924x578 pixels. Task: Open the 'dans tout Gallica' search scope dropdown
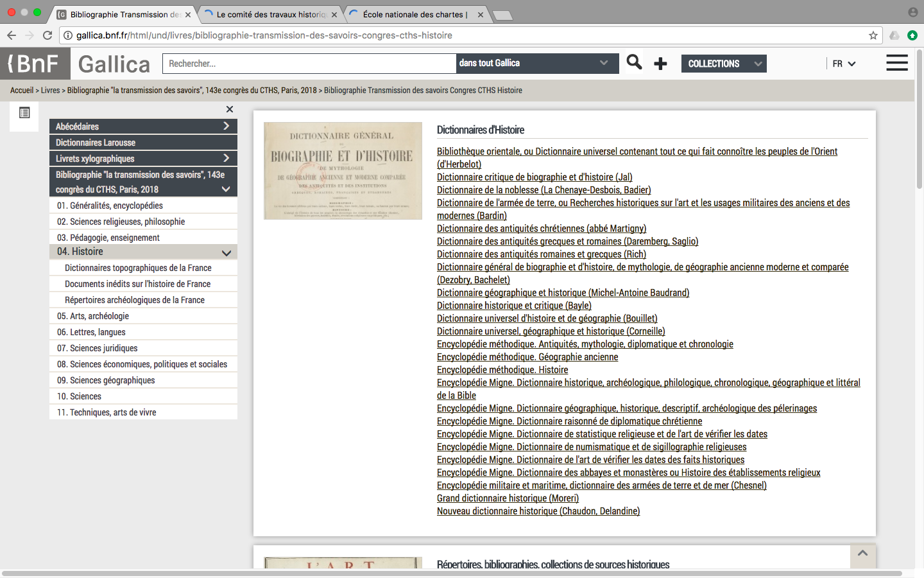click(x=537, y=63)
